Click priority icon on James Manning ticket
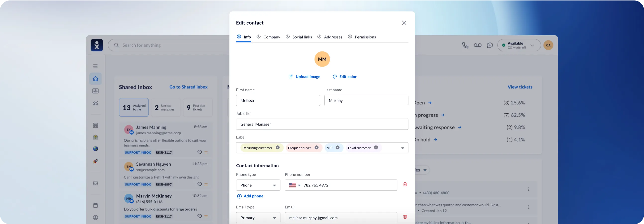Image resolution: width=644 pixels, height=224 pixels. [x=206, y=152]
